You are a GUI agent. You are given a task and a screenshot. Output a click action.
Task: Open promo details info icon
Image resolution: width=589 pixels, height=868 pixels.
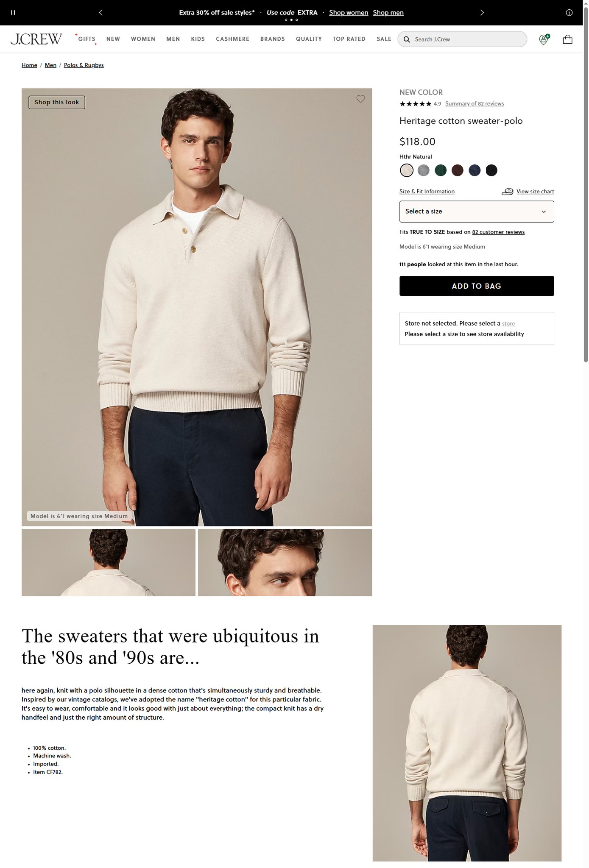tap(569, 13)
